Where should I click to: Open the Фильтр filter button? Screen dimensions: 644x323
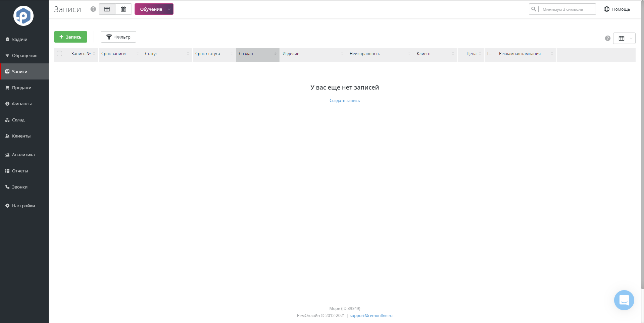(x=118, y=37)
